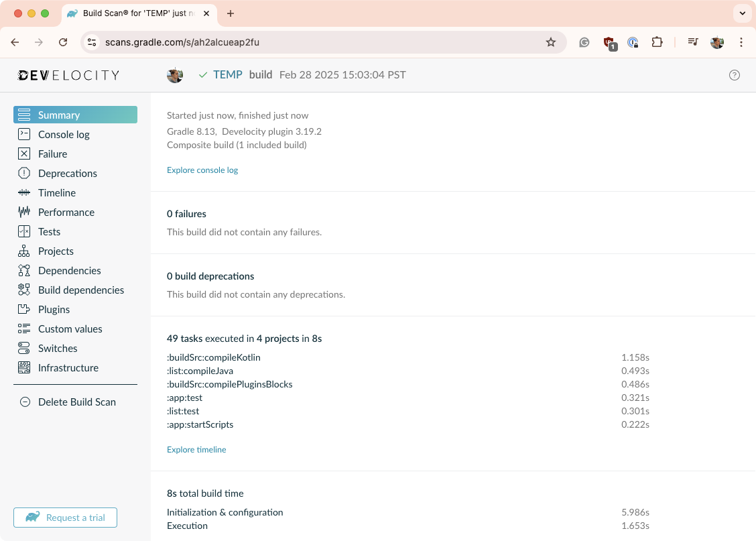
Task: Open the Tests section
Action: 49,231
